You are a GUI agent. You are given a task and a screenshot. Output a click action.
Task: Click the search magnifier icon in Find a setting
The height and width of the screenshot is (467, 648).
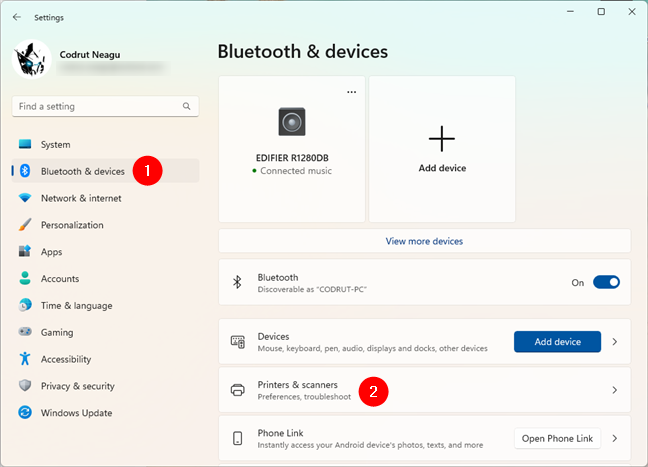point(186,106)
